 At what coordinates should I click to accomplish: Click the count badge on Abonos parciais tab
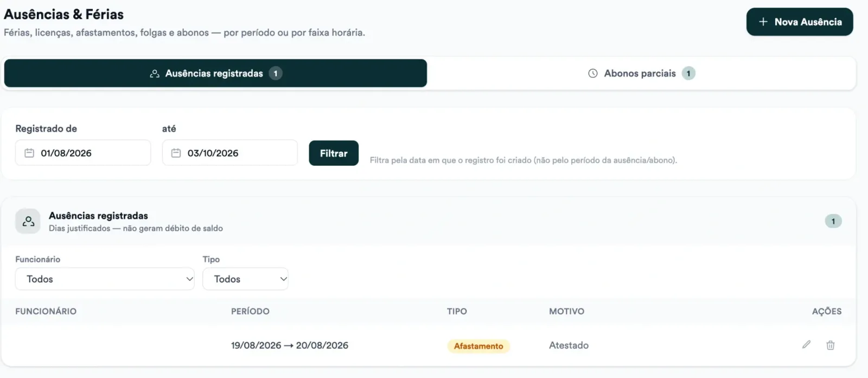click(688, 73)
